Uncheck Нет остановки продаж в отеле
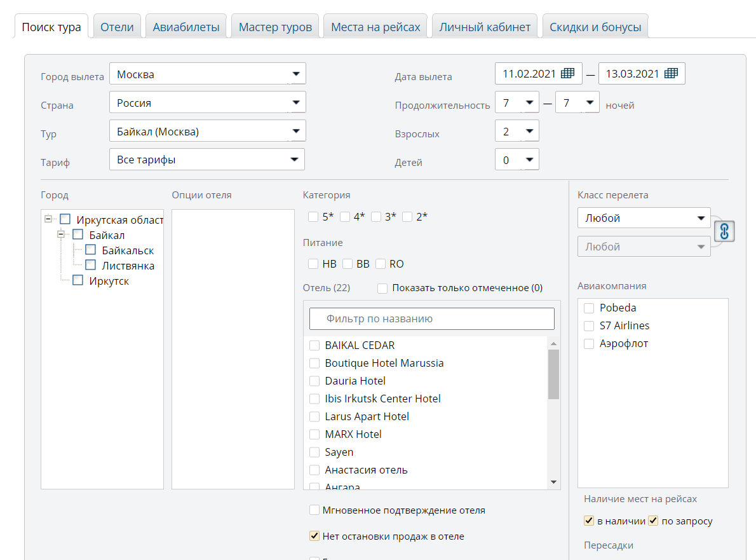Image resolution: width=756 pixels, height=560 pixels. 314,536
